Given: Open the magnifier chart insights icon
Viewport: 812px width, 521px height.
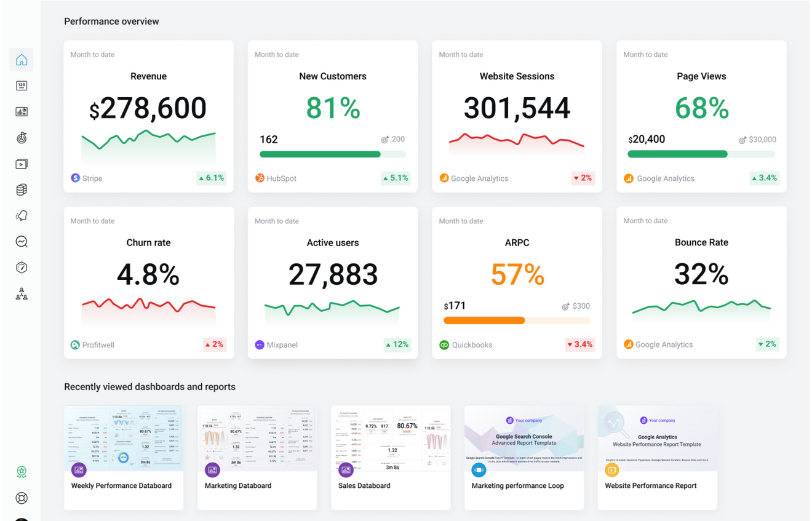Looking at the screenshot, I should pos(22,242).
